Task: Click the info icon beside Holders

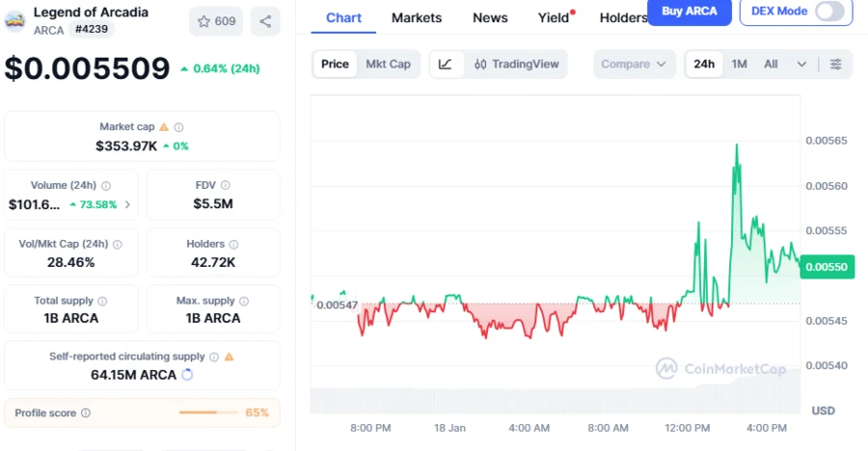Action: [234, 245]
